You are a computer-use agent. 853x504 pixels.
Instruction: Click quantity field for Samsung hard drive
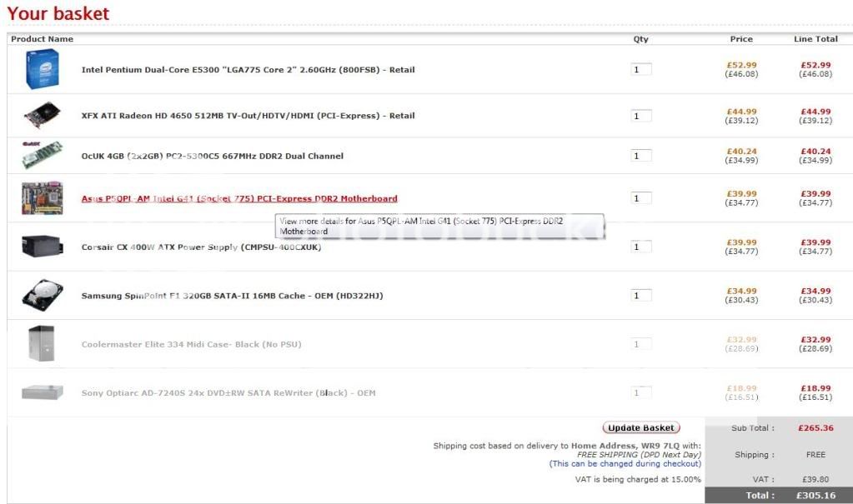tap(641, 296)
